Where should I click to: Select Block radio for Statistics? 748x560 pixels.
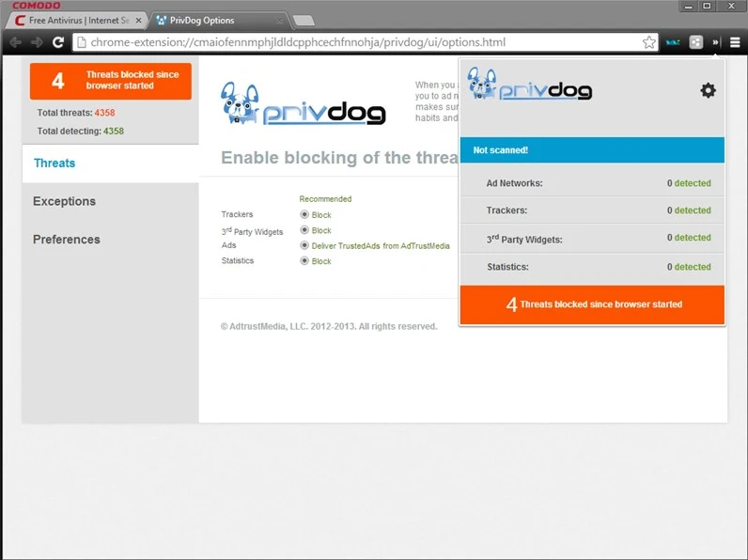point(304,260)
